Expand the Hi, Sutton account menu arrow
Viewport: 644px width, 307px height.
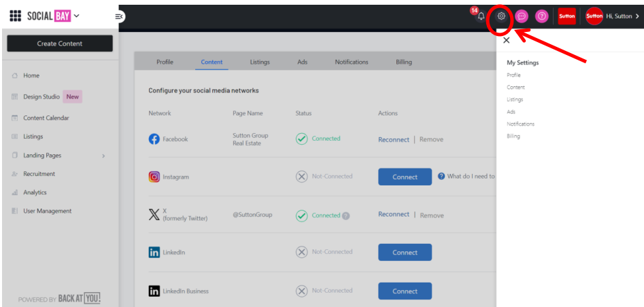(637, 16)
